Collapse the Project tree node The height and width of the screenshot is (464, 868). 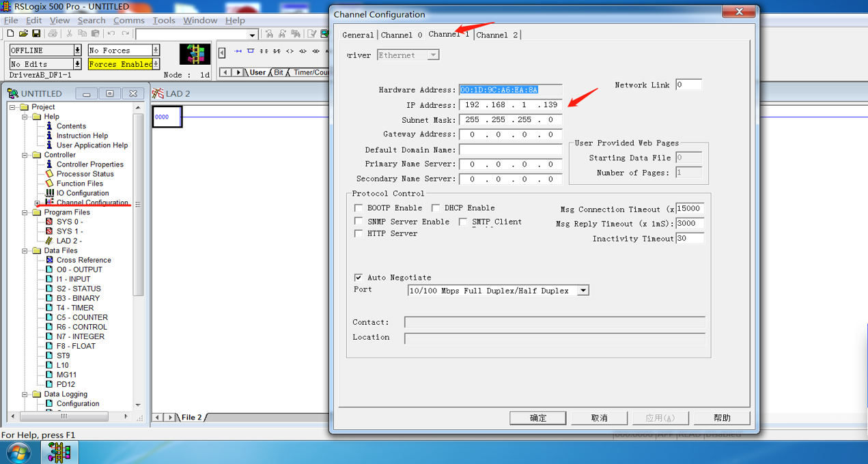12,107
